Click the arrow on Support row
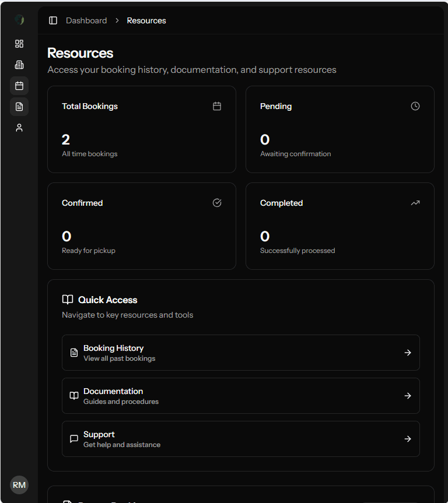The height and width of the screenshot is (503, 448). point(408,439)
